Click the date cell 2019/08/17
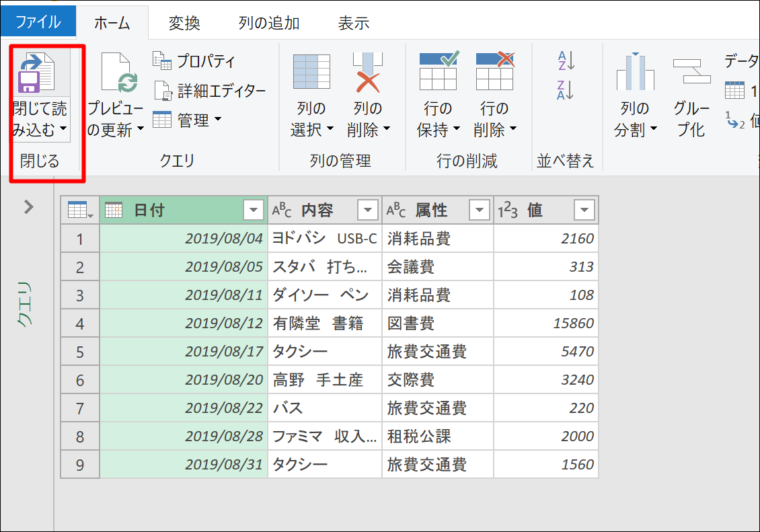Image resolution: width=760 pixels, height=532 pixels. point(184,351)
